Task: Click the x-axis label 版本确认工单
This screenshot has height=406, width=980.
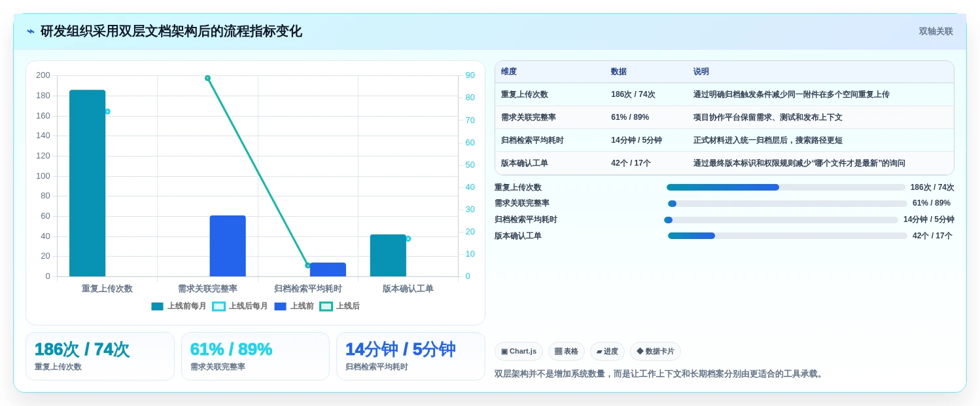Action: click(408, 289)
